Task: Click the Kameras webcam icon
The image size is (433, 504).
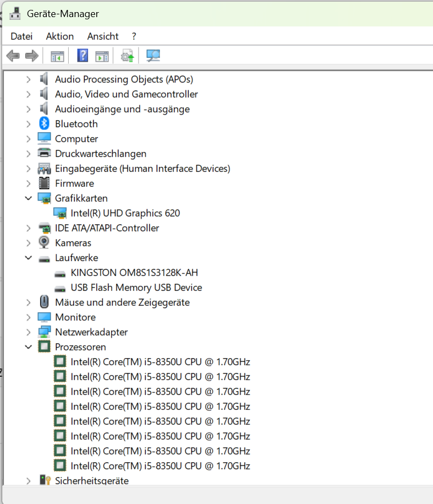Action: 44,243
